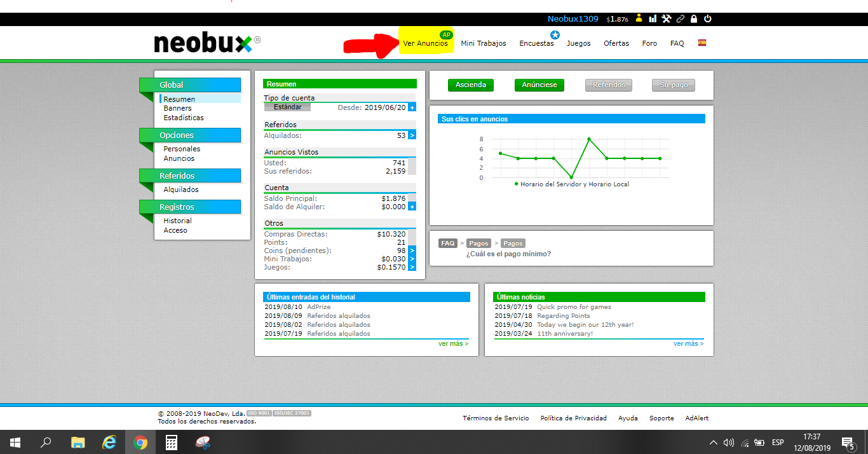Open Neobux1309 username link
The width and height of the screenshot is (868, 454).
pos(573,18)
